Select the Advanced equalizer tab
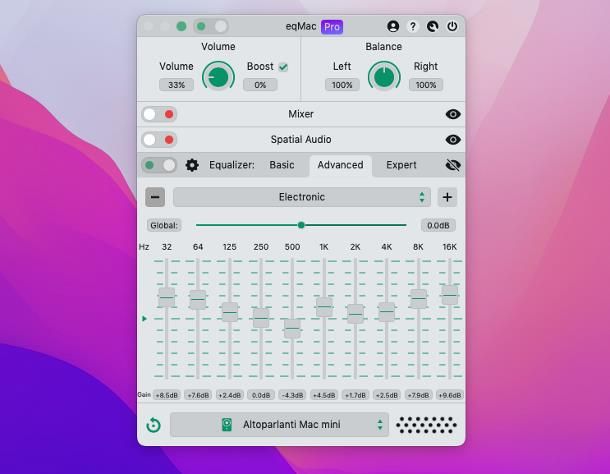This screenshot has width=610, height=474. [x=340, y=165]
